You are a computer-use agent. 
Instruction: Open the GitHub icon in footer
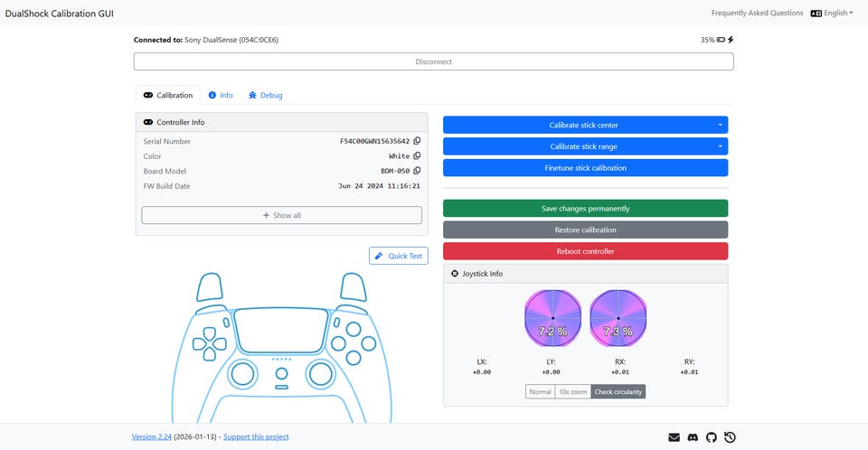712,437
